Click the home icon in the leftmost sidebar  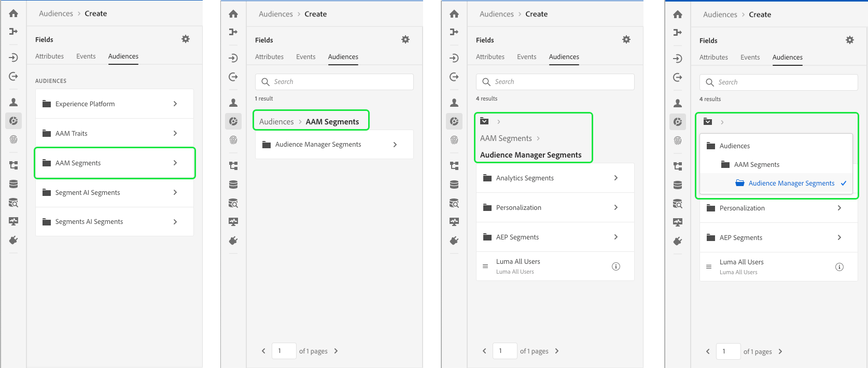pyautogui.click(x=13, y=13)
